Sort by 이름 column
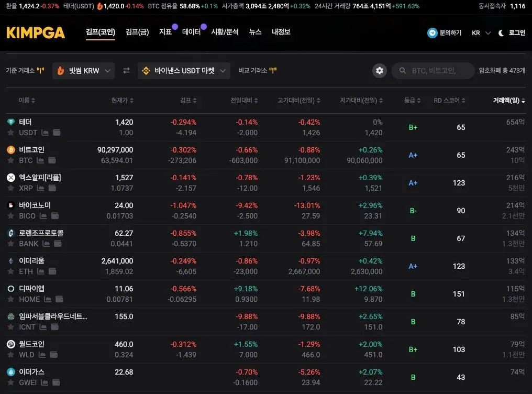The height and width of the screenshot is (394, 532). pos(27,101)
